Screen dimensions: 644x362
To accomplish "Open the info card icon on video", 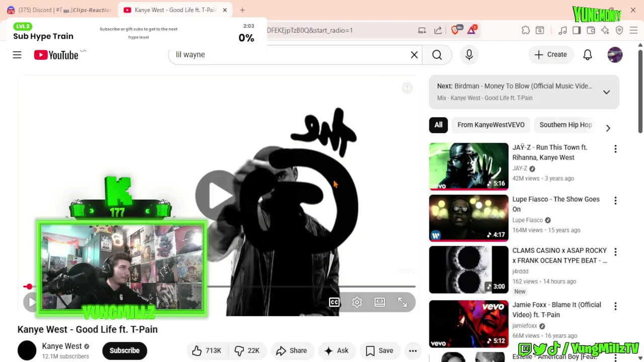I will tap(407, 88).
